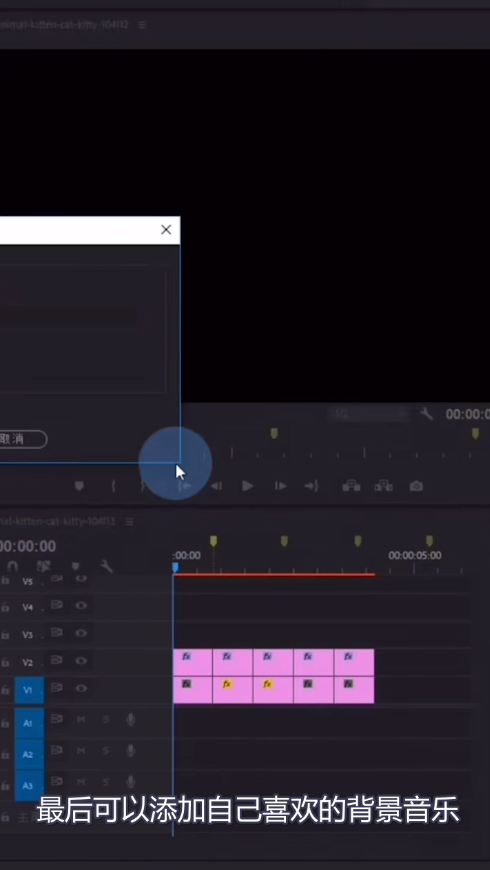The image size is (490, 870).
Task: Select first yellow marker on timeline ruler
Action: (214, 541)
